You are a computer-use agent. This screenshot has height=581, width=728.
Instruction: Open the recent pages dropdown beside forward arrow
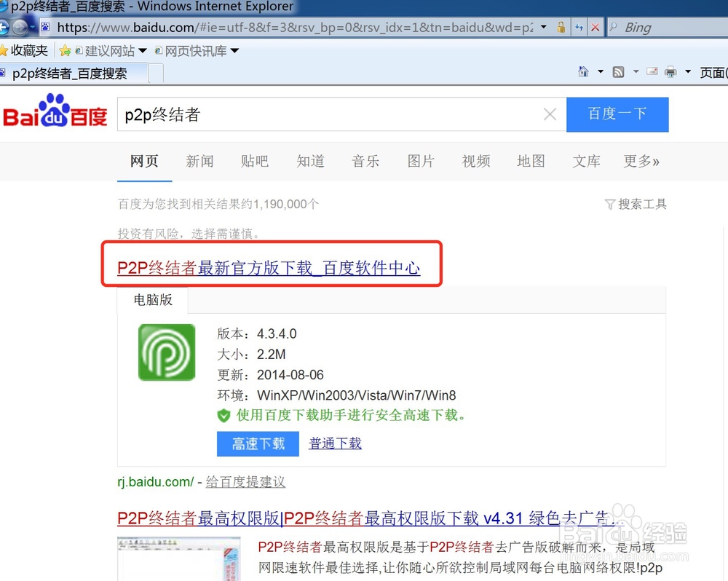(33, 28)
